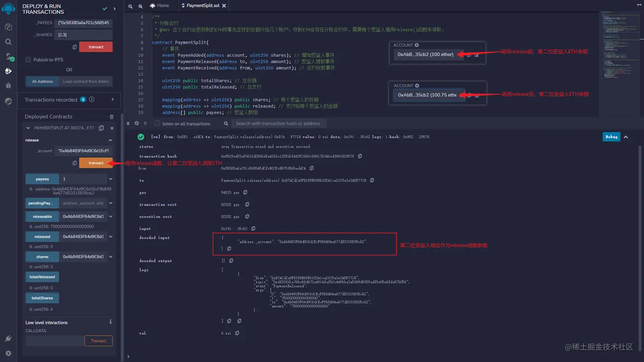Open the File Explorer sidebar icon

[8, 27]
